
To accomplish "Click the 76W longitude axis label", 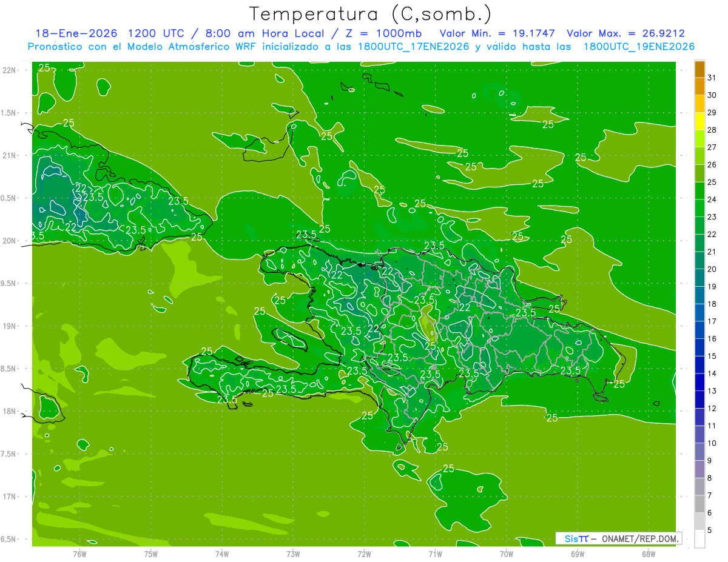I will (x=79, y=554).
